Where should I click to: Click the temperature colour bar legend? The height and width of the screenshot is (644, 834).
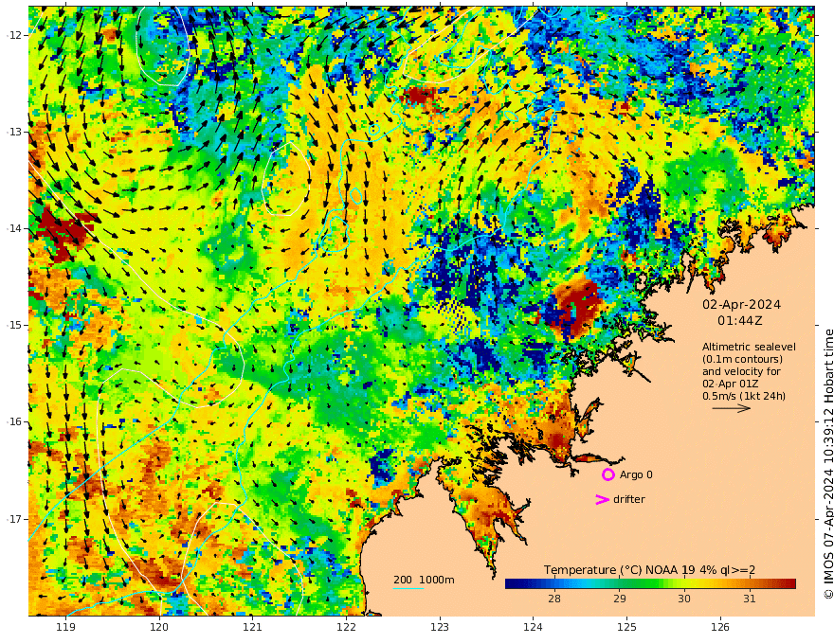650,584
